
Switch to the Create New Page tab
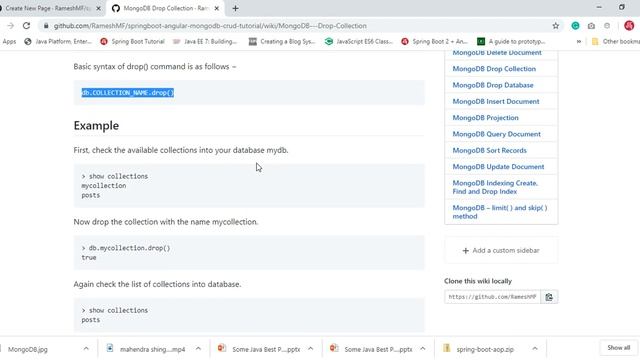[48, 8]
